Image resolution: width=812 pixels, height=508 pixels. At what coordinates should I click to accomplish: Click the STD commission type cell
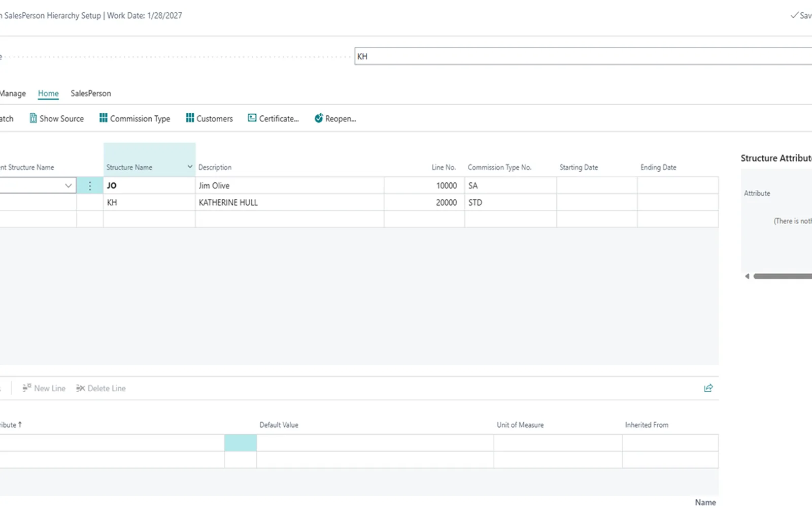pyautogui.click(x=511, y=202)
